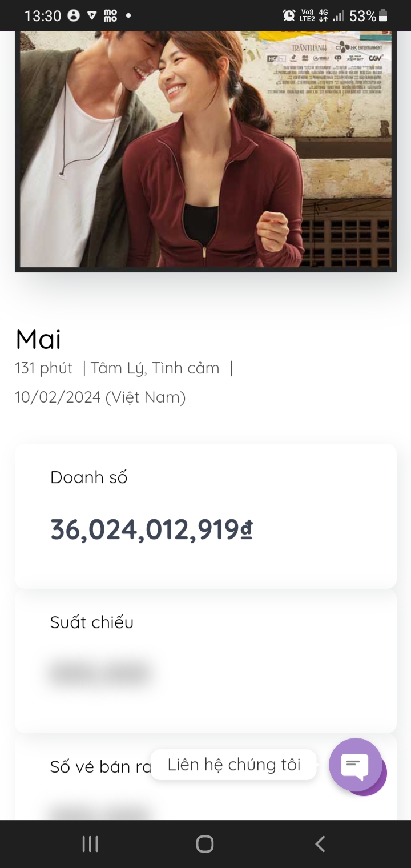Click the "Liên hệ chúng tôi" label
411x868 pixels.
(233, 765)
